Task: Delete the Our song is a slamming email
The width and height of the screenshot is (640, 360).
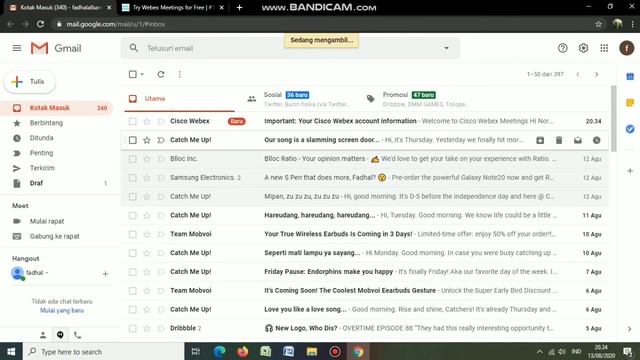Action: pos(559,140)
